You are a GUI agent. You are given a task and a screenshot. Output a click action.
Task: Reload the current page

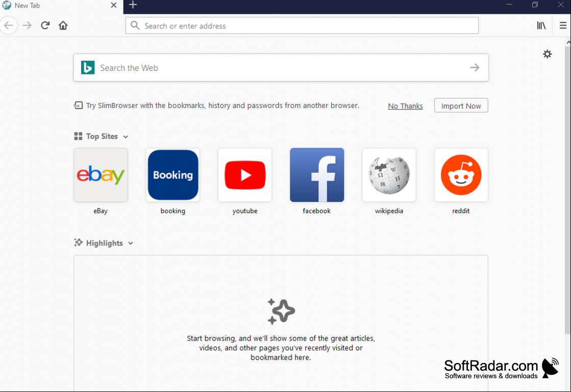pos(45,25)
